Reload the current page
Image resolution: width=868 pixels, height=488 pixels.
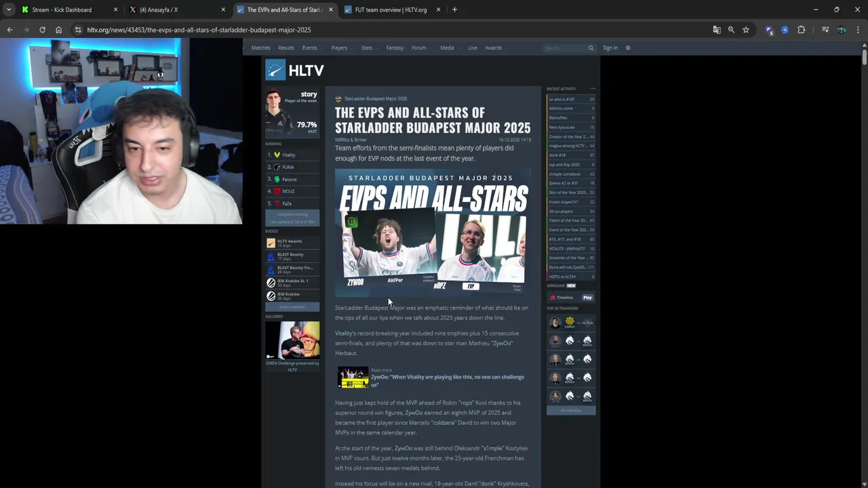point(42,30)
